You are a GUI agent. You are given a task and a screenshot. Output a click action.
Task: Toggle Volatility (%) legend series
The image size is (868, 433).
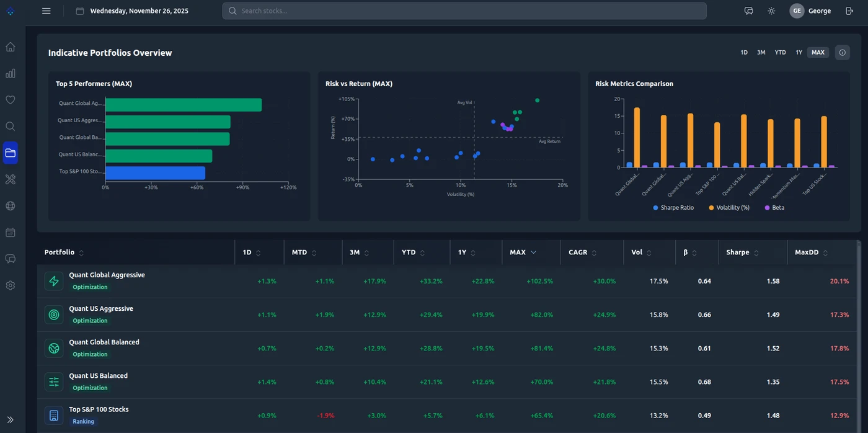coord(729,208)
